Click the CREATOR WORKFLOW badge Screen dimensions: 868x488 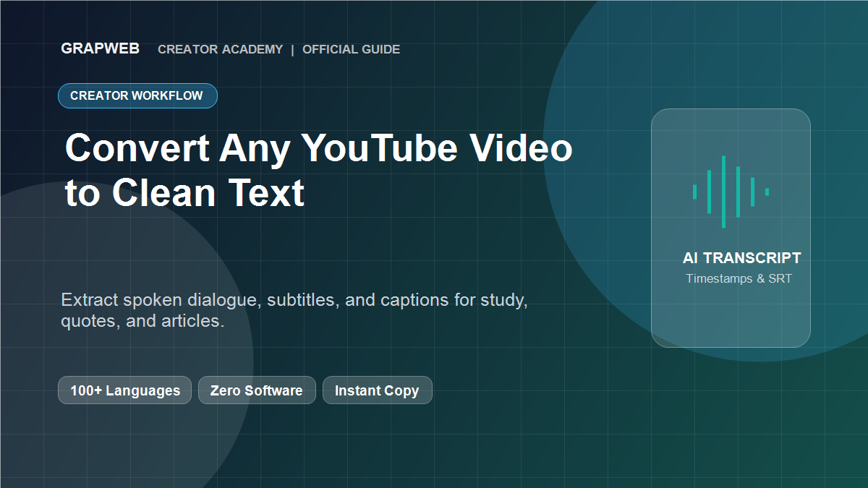tap(137, 96)
